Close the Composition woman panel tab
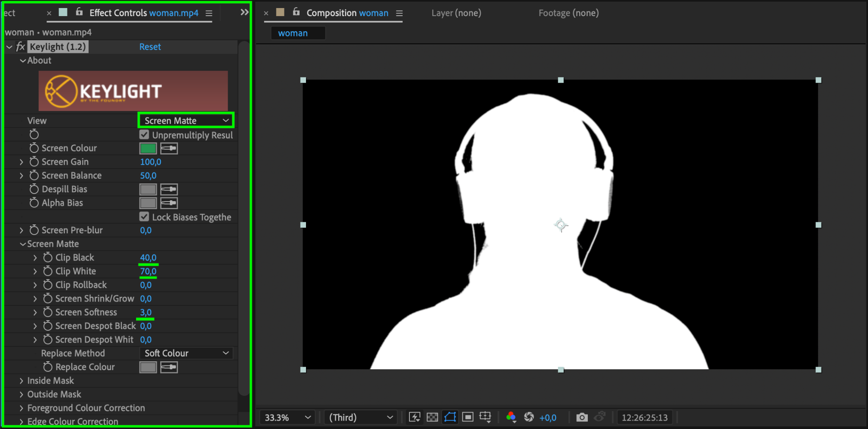The image size is (868, 429). tap(266, 13)
